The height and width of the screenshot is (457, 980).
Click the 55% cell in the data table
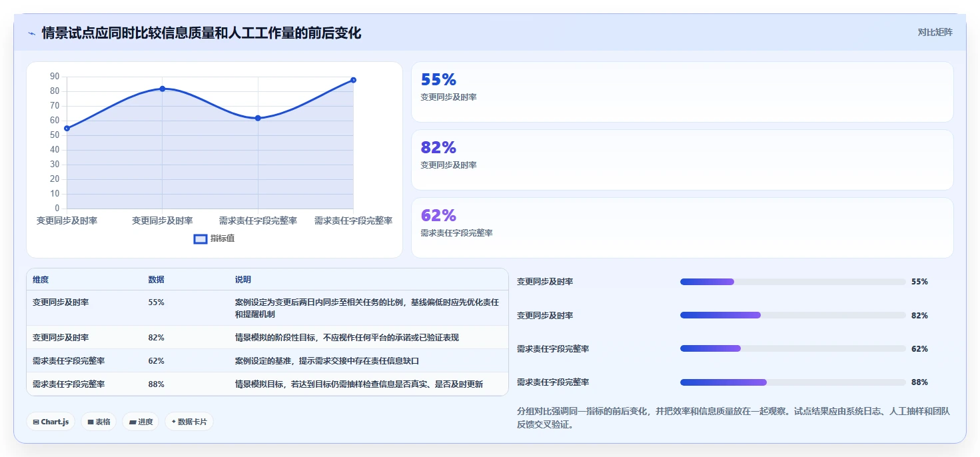(156, 302)
